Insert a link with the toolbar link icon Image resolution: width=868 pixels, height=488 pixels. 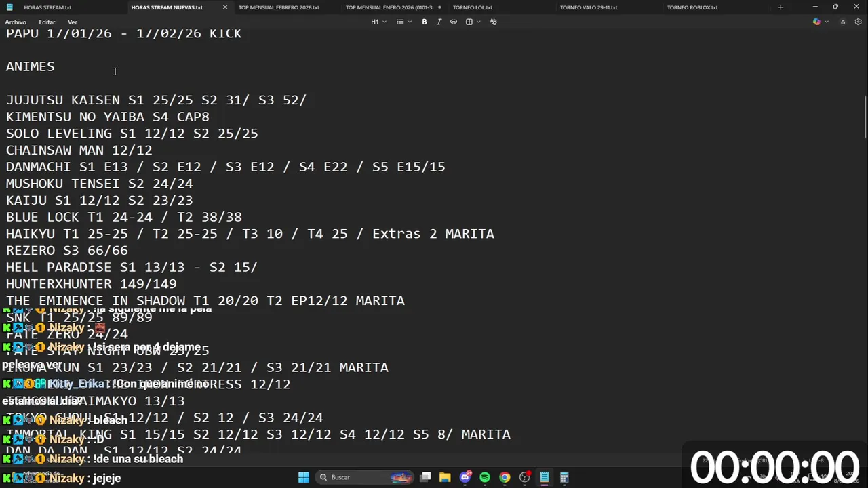[x=453, y=22]
